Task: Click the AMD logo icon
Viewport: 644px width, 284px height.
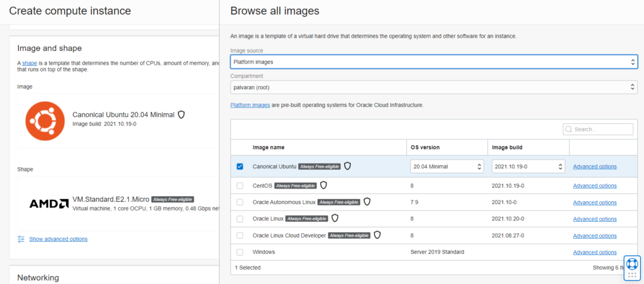Action: 49,204
